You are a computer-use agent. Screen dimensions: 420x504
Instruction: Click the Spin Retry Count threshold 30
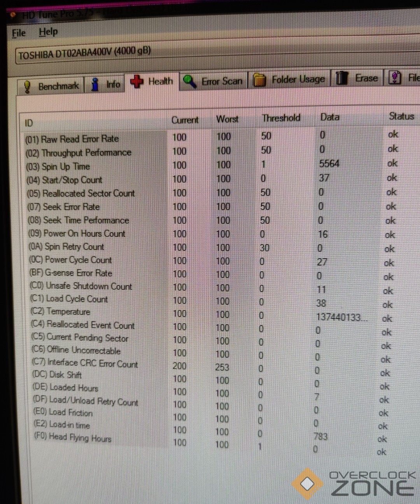point(264,248)
